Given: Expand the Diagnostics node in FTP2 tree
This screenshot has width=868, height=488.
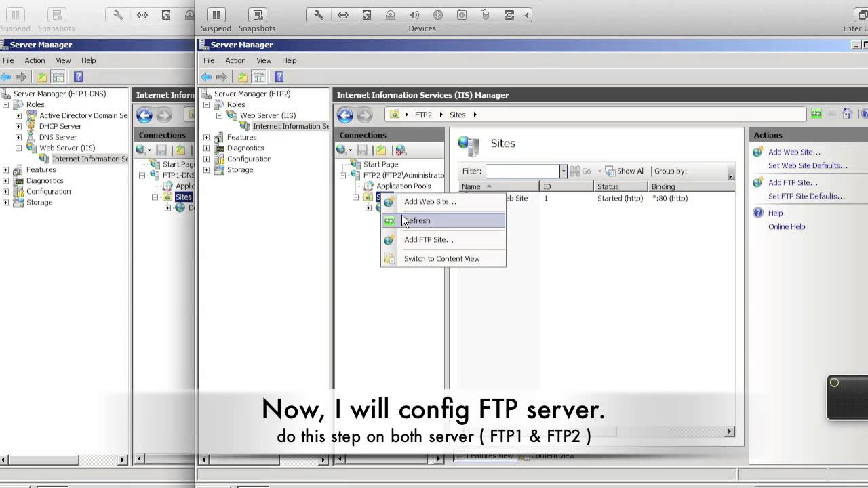Looking at the screenshot, I should click(207, 148).
